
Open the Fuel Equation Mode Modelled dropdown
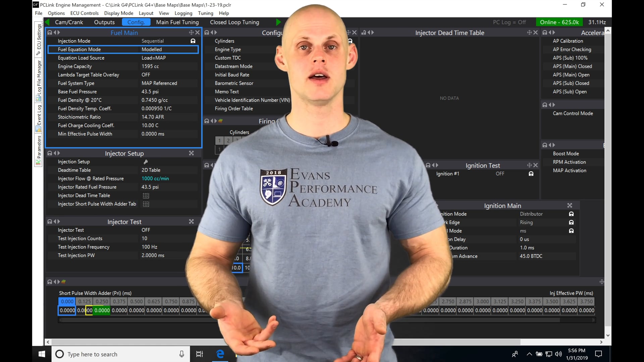(x=152, y=49)
